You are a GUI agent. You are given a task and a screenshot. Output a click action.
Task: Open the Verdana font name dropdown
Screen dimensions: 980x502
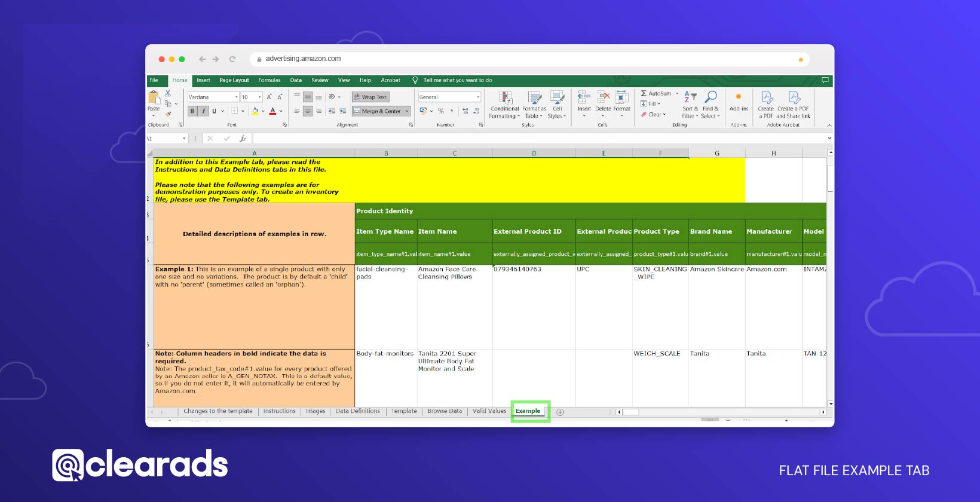237,97
